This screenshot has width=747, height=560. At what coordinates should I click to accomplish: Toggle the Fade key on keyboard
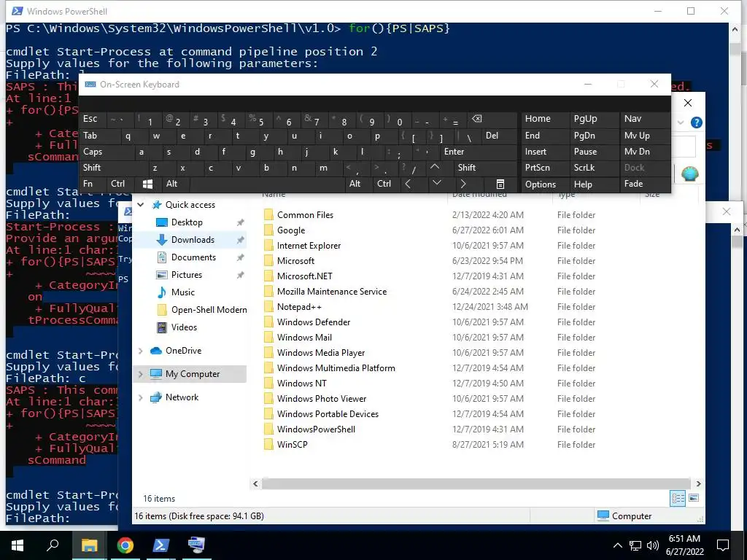(x=645, y=183)
